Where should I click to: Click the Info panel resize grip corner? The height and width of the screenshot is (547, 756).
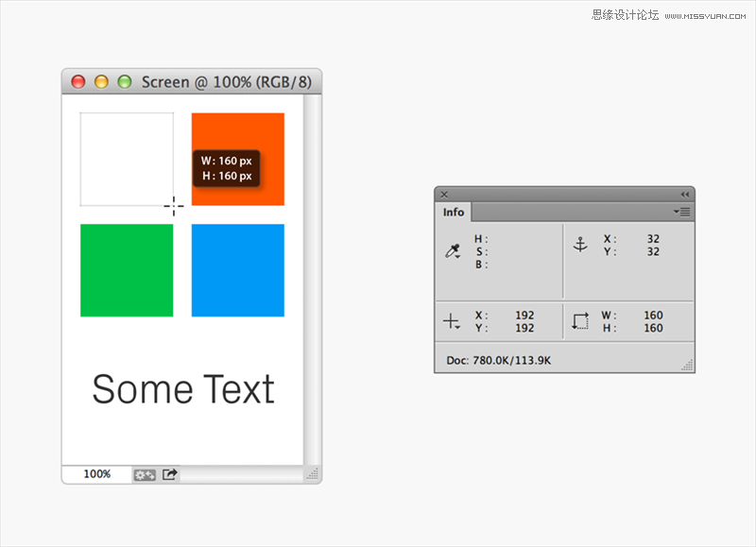click(x=688, y=366)
